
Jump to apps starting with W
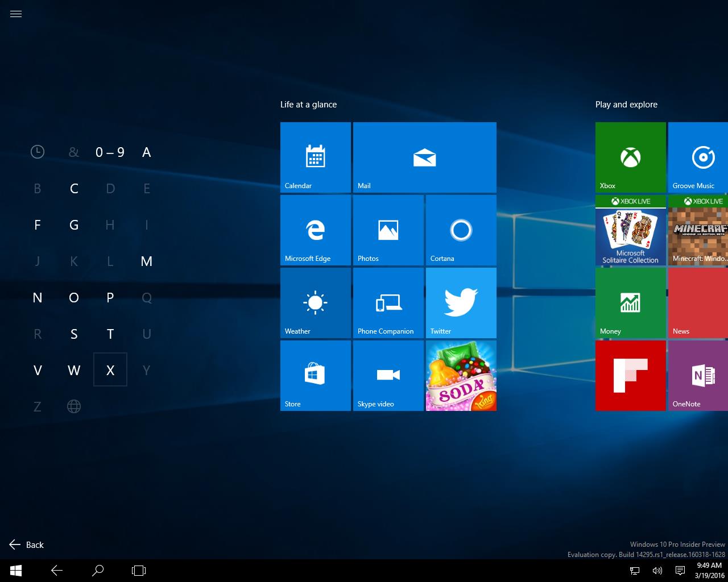coord(74,370)
